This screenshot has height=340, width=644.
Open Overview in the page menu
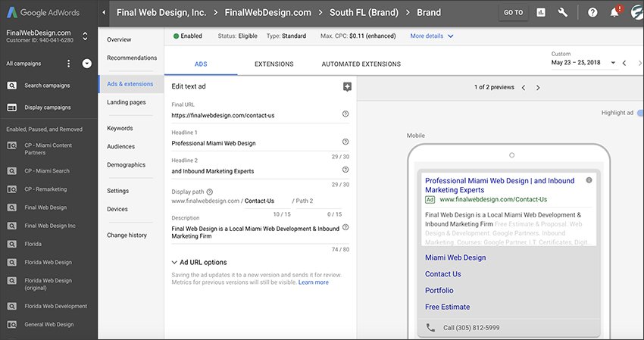click(x=119, y=40)
